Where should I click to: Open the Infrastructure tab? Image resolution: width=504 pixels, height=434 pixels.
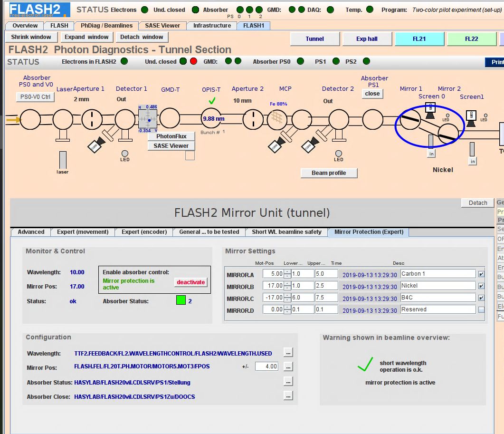pyautogui.click(x=212, y=25)
